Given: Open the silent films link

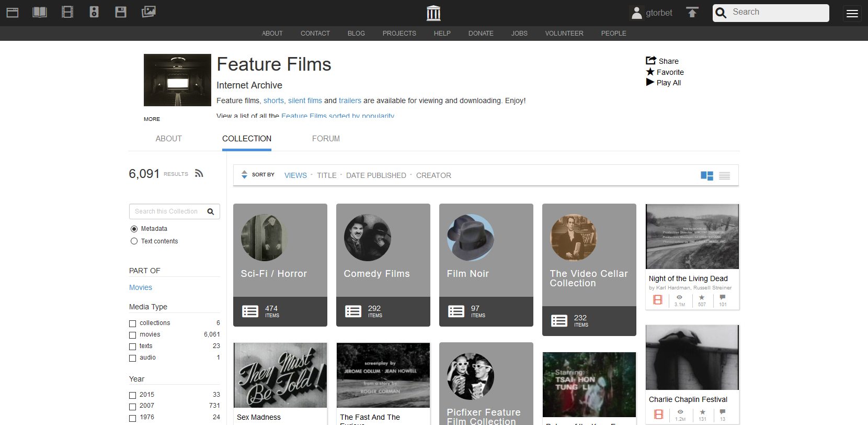Looking at the screenshot, I should [x=305, y=100].
